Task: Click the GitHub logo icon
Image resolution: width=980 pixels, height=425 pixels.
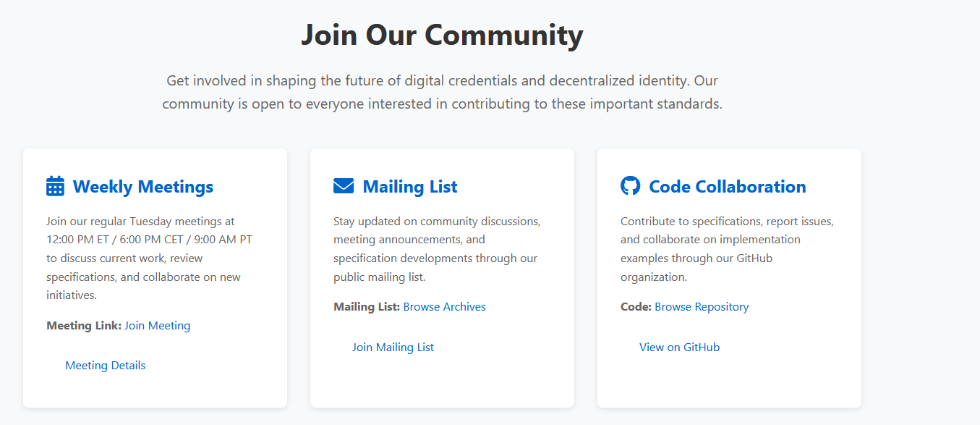Action: point(630,186)
